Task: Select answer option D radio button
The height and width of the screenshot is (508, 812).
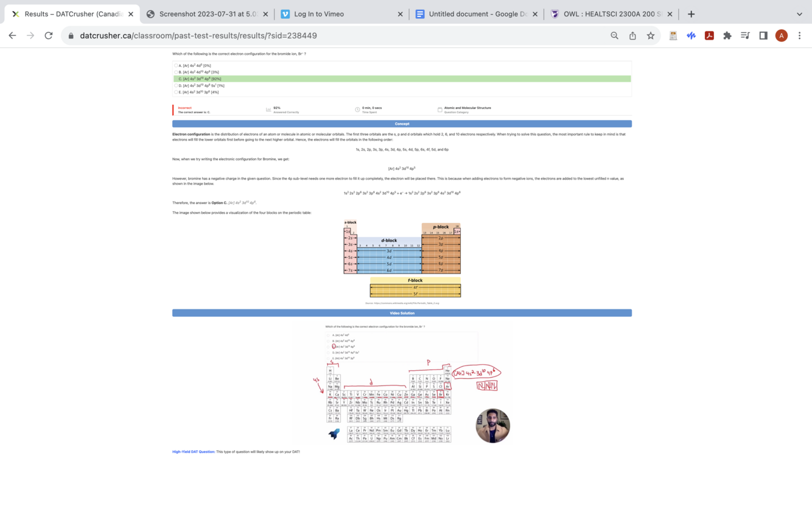Action: click(177, 85)
